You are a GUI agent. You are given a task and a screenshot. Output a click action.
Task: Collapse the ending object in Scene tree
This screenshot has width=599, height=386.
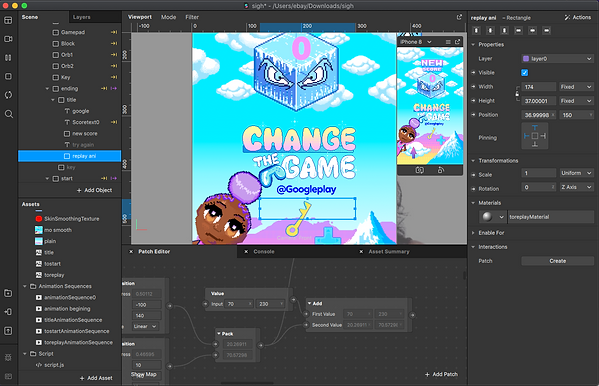47,89
